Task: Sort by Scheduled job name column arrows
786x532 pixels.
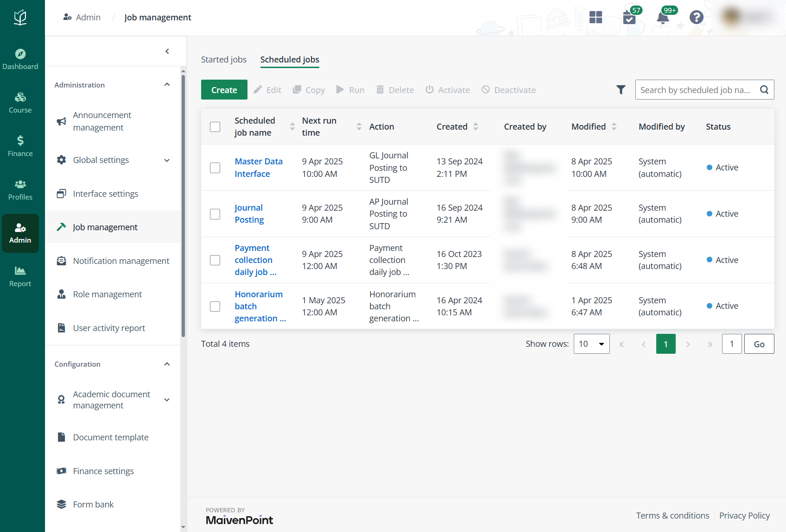Action: 292,126
